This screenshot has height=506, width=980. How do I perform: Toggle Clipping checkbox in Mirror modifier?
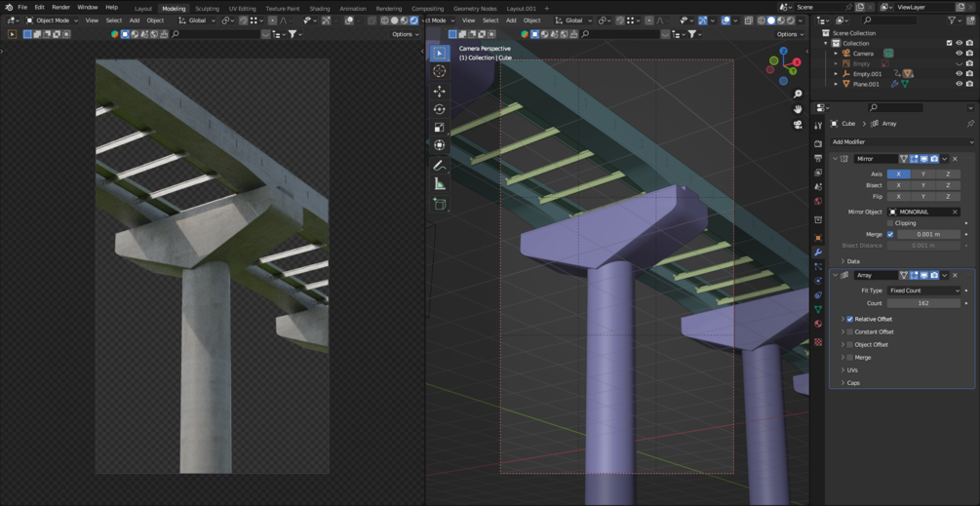click(x=890, y=223)
